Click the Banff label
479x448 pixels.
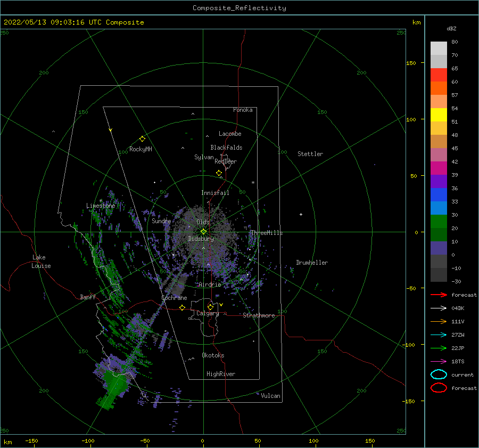[88, 297]
